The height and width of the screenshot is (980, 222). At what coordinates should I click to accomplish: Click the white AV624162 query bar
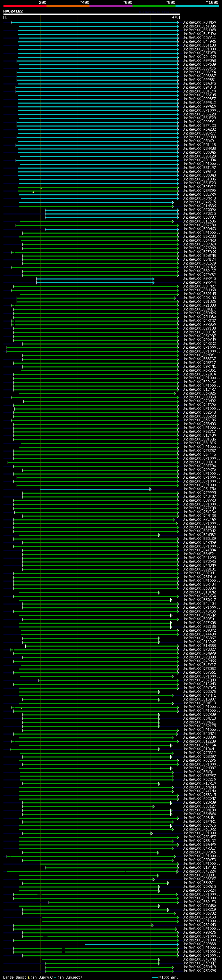coord(92,14)
